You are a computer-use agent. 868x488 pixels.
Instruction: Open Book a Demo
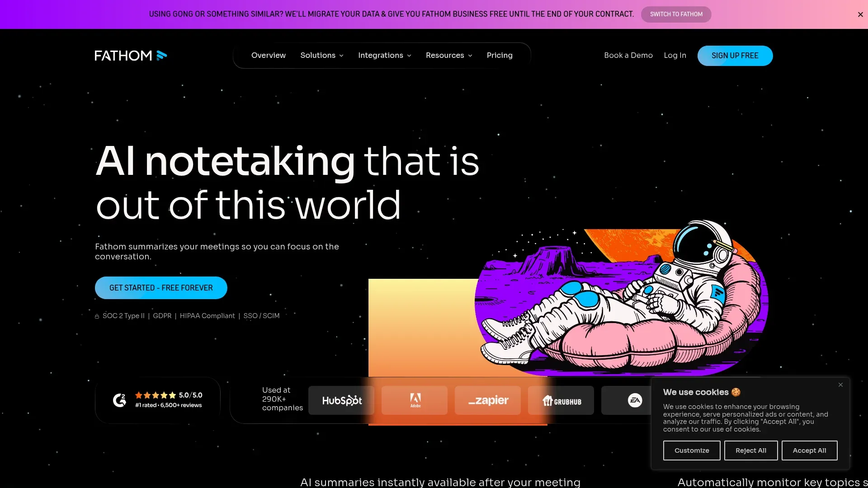click(x=628, y=55)
